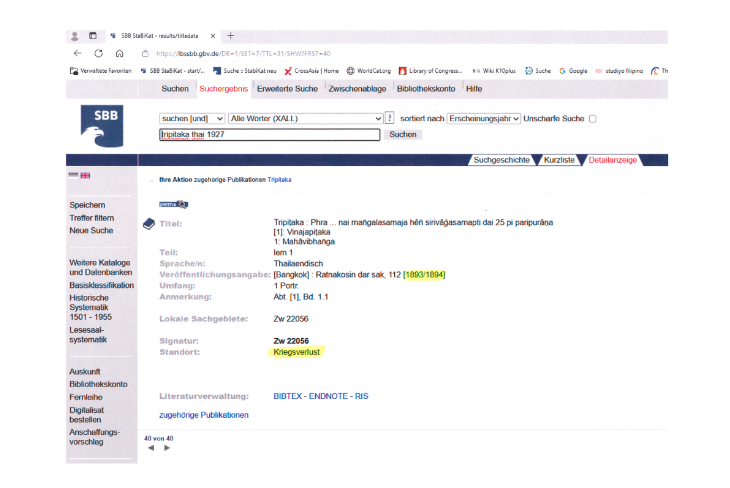The image size is (730, 488).
Task: Click the lock icon in address bar
Action: [x=145, y=54]
